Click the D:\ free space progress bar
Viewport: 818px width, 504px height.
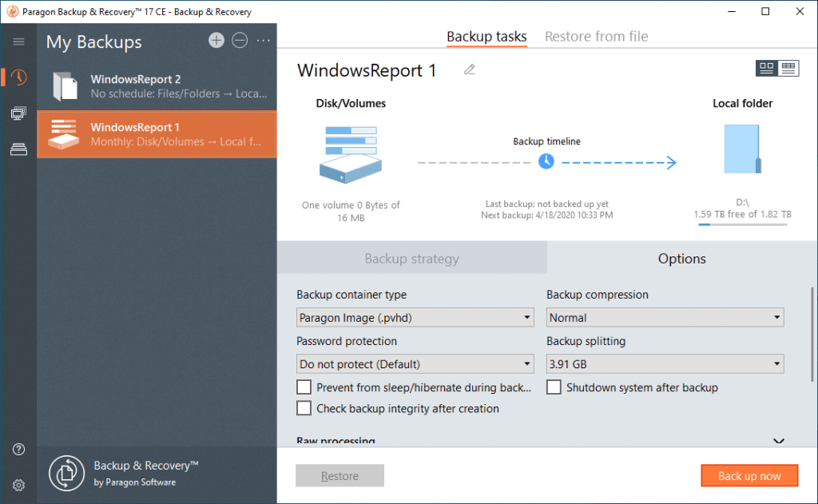coord(742,225)
